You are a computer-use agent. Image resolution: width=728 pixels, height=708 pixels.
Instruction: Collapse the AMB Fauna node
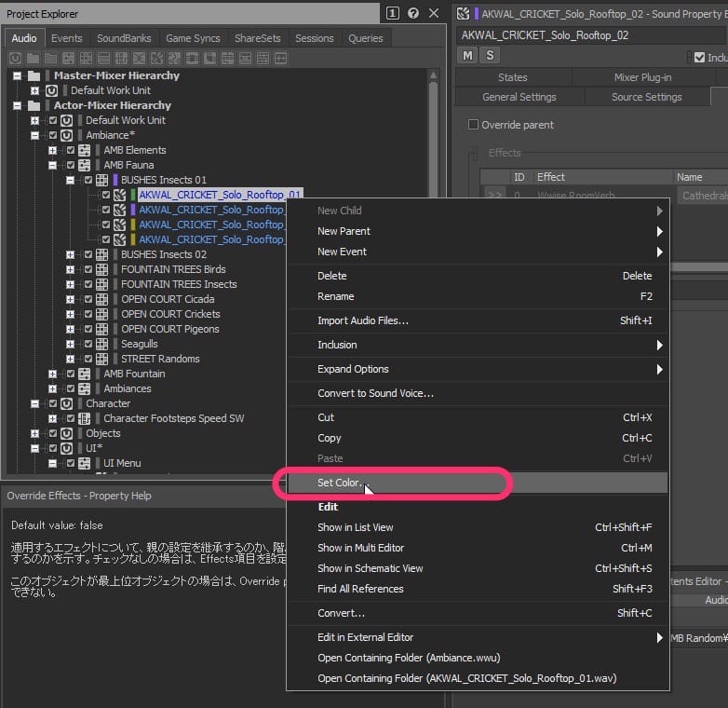tap(52, 165)
